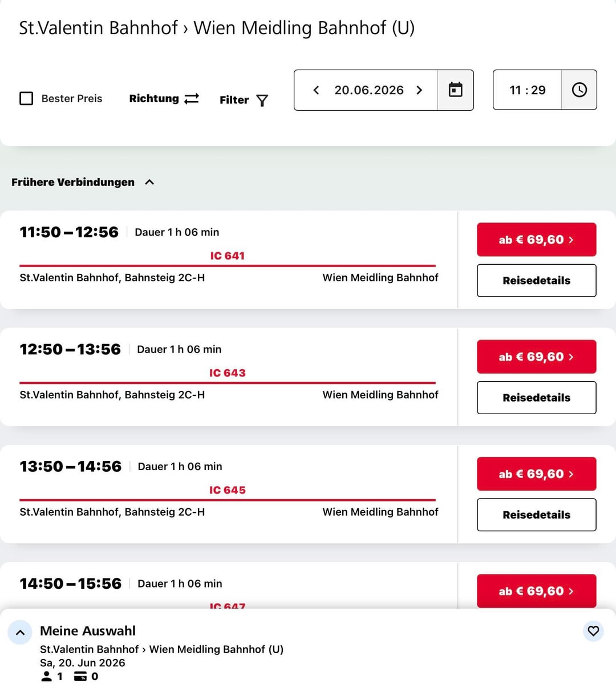Choose €69,60 fare for IC 645
The height and width of the screenshot is (692, 616).
point(536,474)
